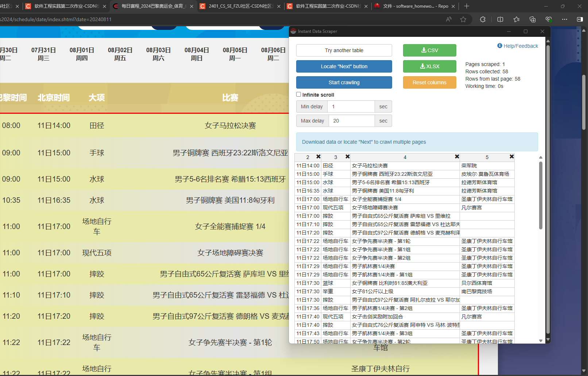Add this page to favorites star

tap(463, 19)
